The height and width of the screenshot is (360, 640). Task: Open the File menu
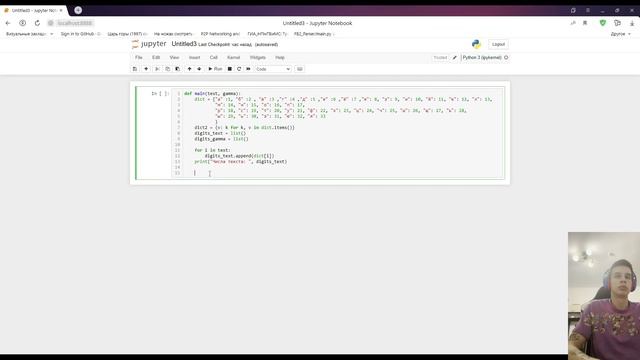pos(139,58)
